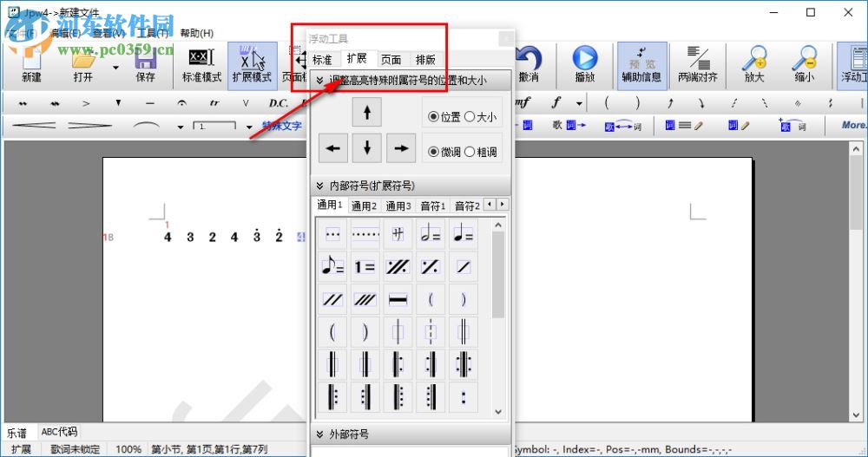Open the dynamics dropdown arrow after f
Screen dimensions: 868x457
(x=579, y=103)
